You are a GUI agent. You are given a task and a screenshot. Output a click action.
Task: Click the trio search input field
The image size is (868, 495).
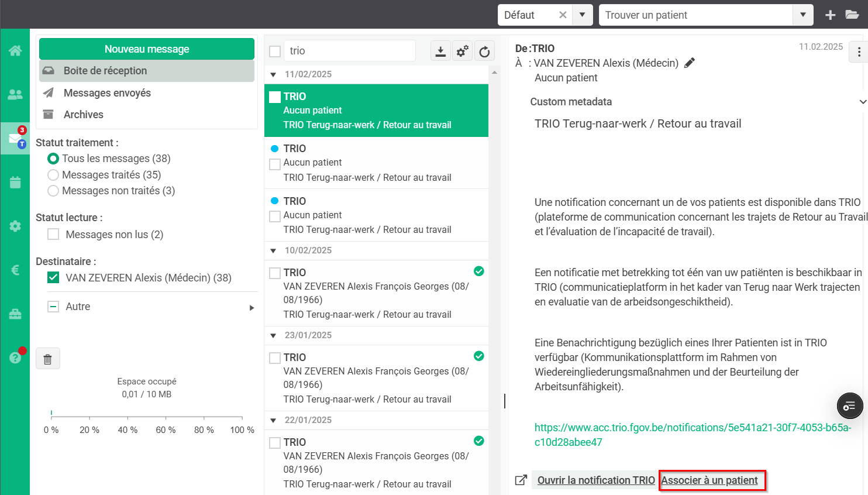click(x=350, y=51)
